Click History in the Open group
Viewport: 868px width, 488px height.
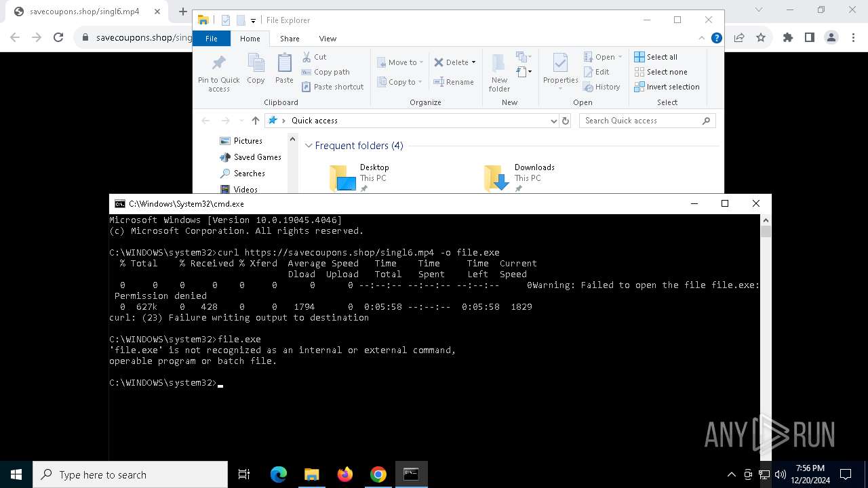click(601, 87)
